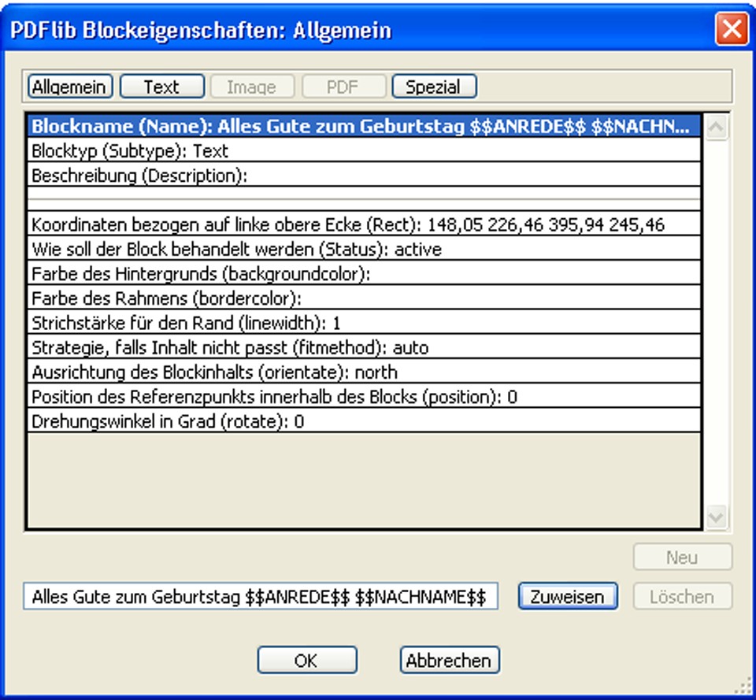This screenshot has height=700, width=756.
Task: Select the Position des Referenzpunkts row
Action: (x=364, y=396)
